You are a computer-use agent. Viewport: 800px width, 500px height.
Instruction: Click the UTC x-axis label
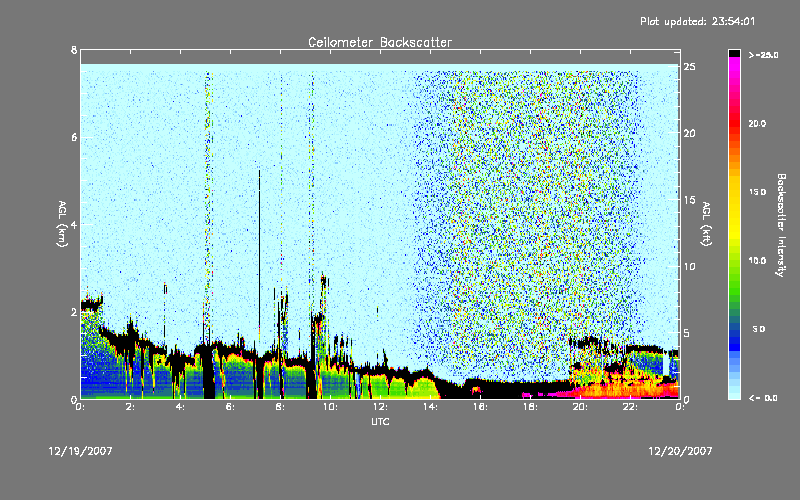click(380, 421)
